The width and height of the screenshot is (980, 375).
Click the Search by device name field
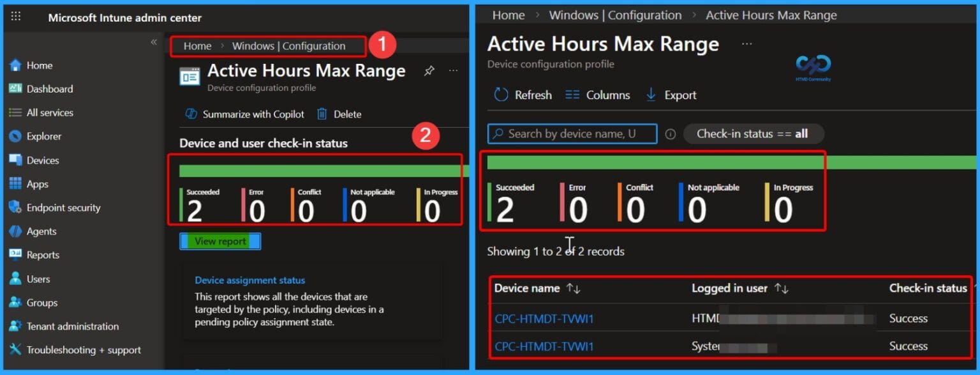(x=572, y=134)
